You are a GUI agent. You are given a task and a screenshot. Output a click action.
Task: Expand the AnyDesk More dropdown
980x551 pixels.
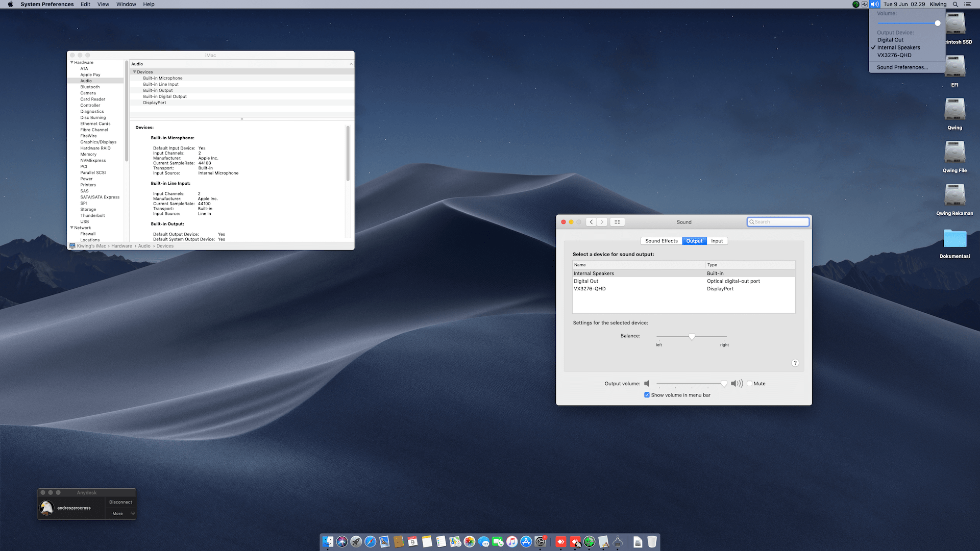pos(121,514)
